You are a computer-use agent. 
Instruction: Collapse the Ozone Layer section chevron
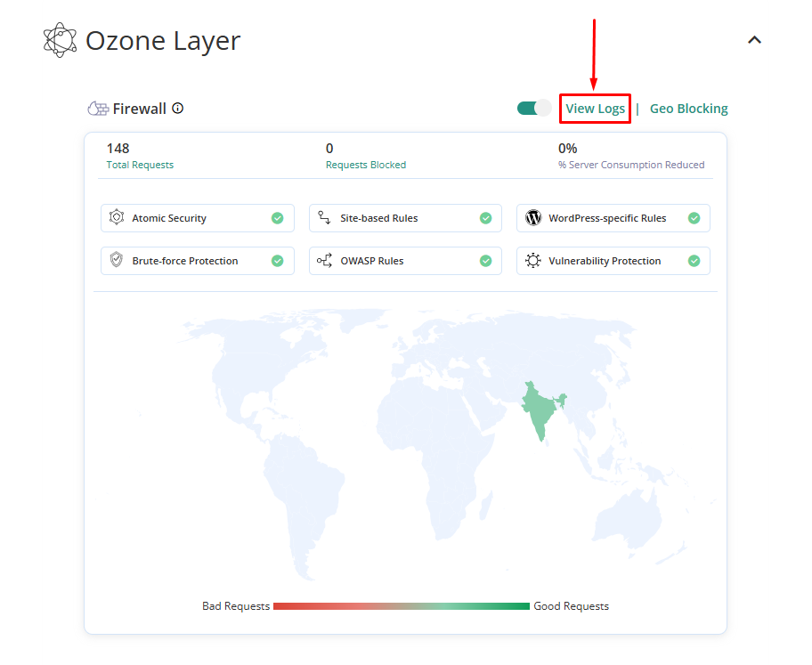tap(754, 40)
